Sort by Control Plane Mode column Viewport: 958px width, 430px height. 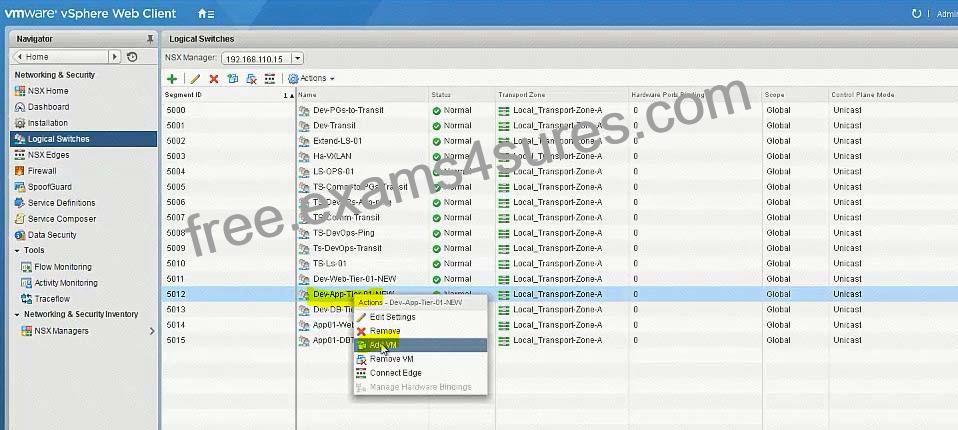893,95
